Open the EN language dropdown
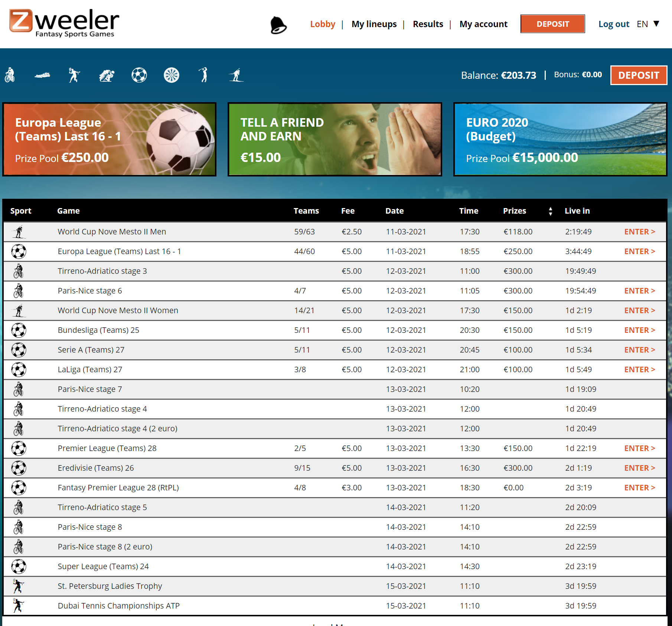The height and width of the screenshot is (626, 672). click(x=646, y=24)
